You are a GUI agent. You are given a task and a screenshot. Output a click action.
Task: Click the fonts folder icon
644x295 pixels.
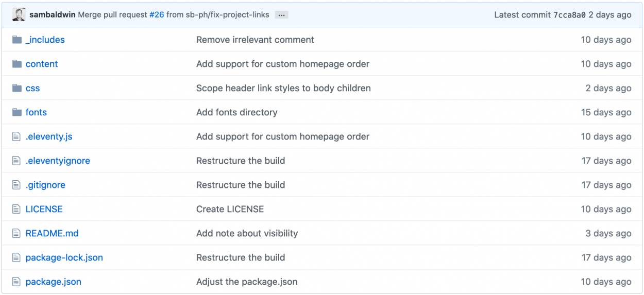coord(17,112)
